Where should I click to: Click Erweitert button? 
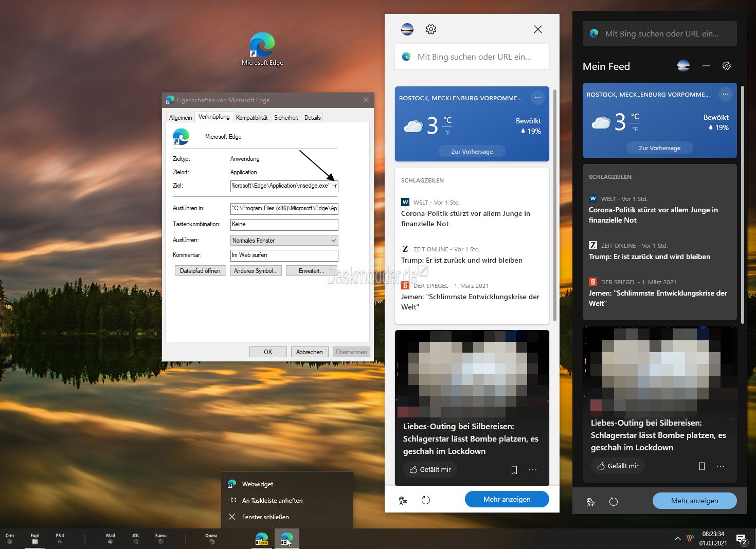(311, 271)
